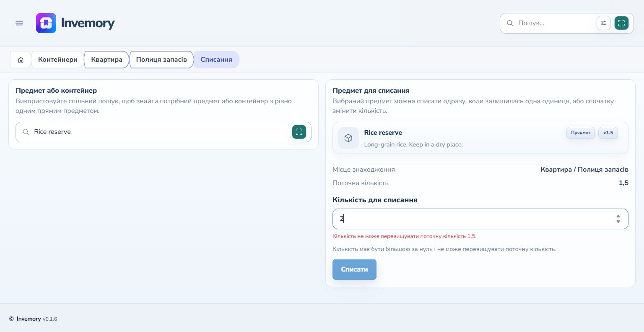Open Полиця запасів breadcrumb
The height and width of the screenshot is (332, 644).
(x=161, y=60)
